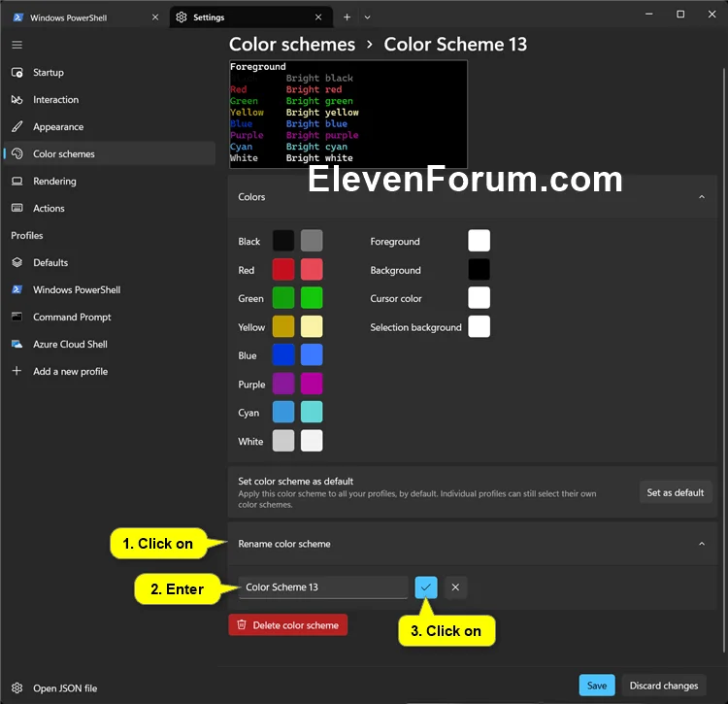
Task: Click the Open JSON file gear icon
Action: pyautogui.click(x=17, y=687)
